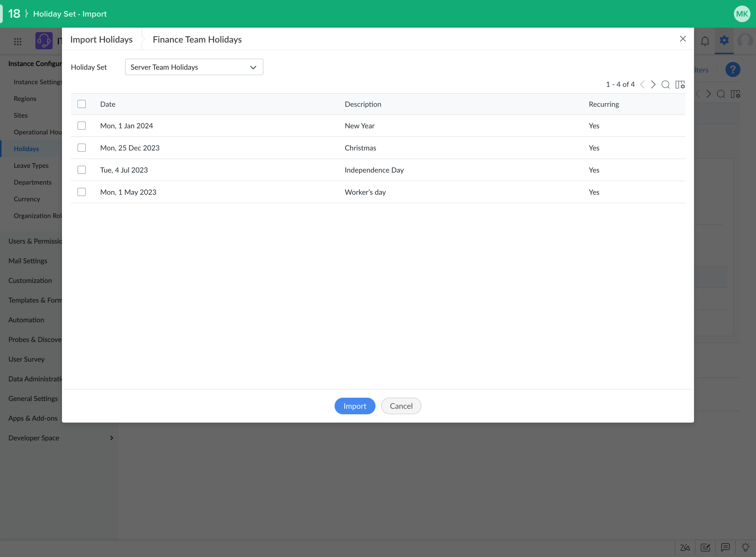Open User Survey section
This screenshot has width=756, height=557.
click(26, 359)
